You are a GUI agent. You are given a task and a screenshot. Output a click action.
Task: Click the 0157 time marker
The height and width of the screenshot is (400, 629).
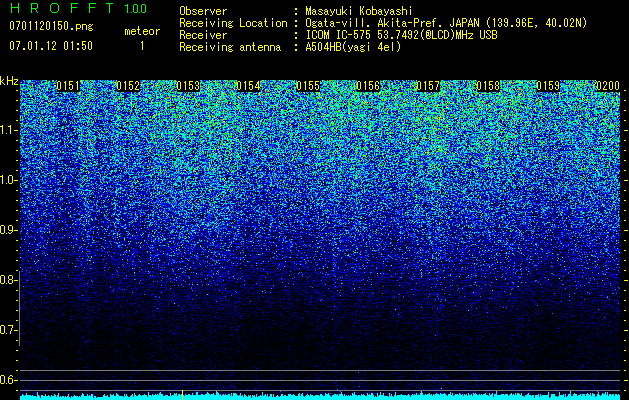pyautogui.click(x=428, y=86)
